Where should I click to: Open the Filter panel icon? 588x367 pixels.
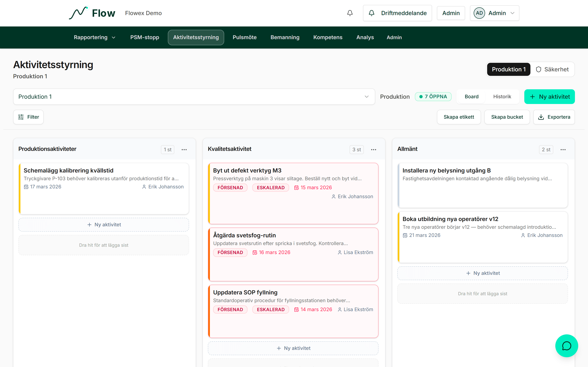click(x=21, y=117)
